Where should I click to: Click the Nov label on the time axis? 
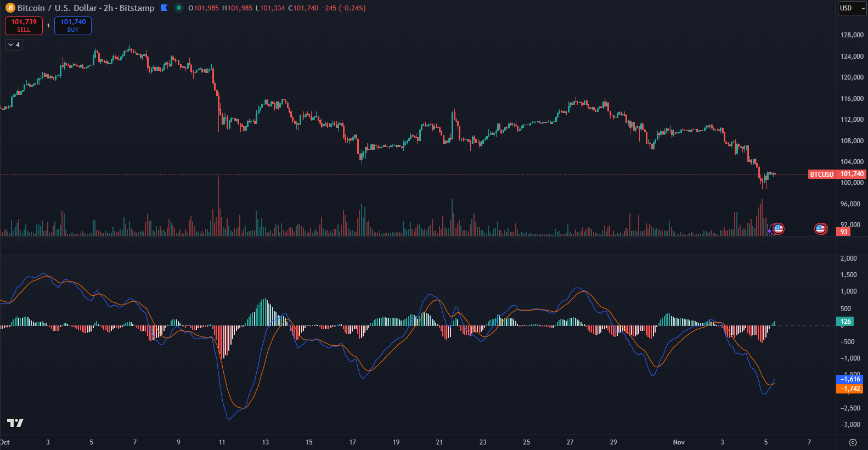(x=679, y=442)
